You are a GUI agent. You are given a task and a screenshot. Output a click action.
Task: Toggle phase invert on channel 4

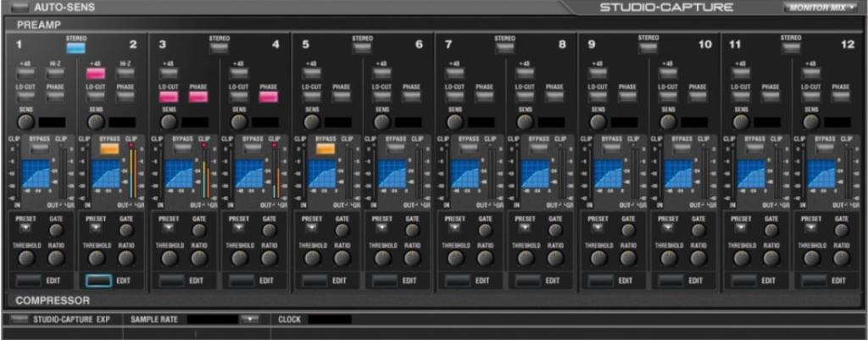269,98
